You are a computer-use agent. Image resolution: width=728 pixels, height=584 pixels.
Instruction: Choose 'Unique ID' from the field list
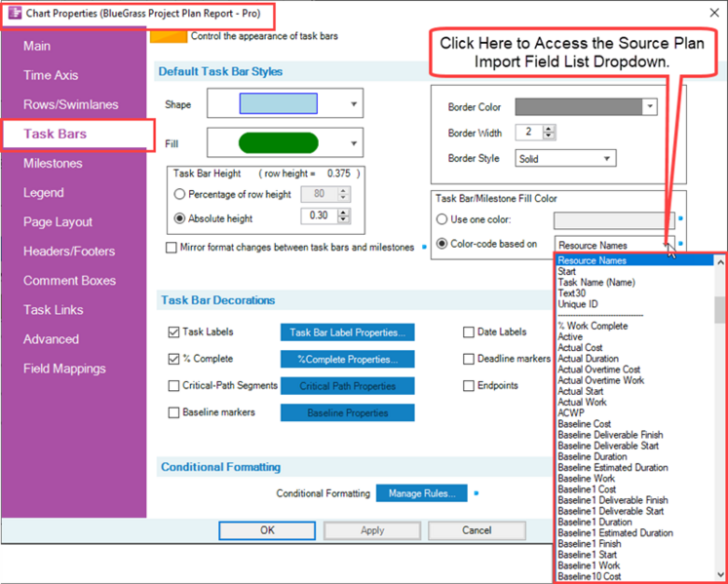click(x=578, y=304)
